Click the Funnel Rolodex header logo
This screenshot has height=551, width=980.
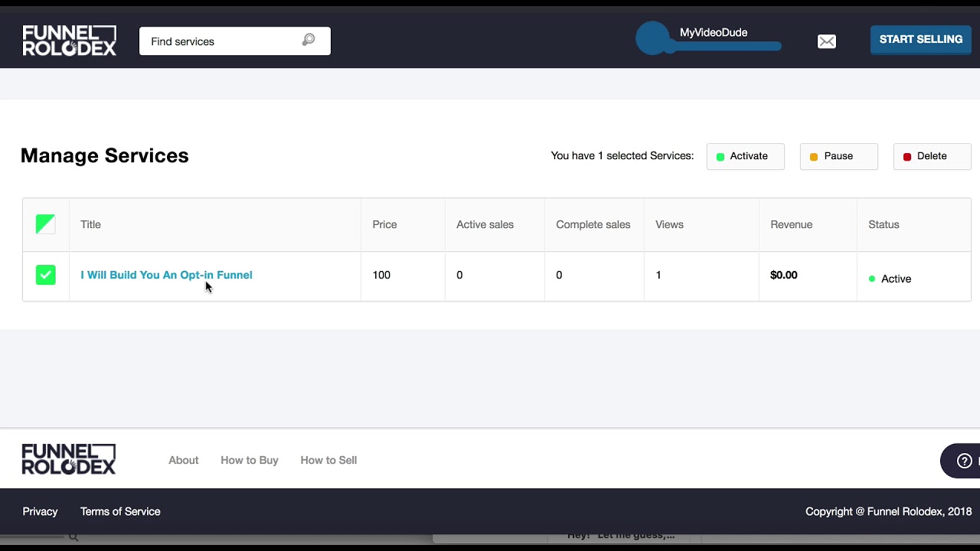70,41
